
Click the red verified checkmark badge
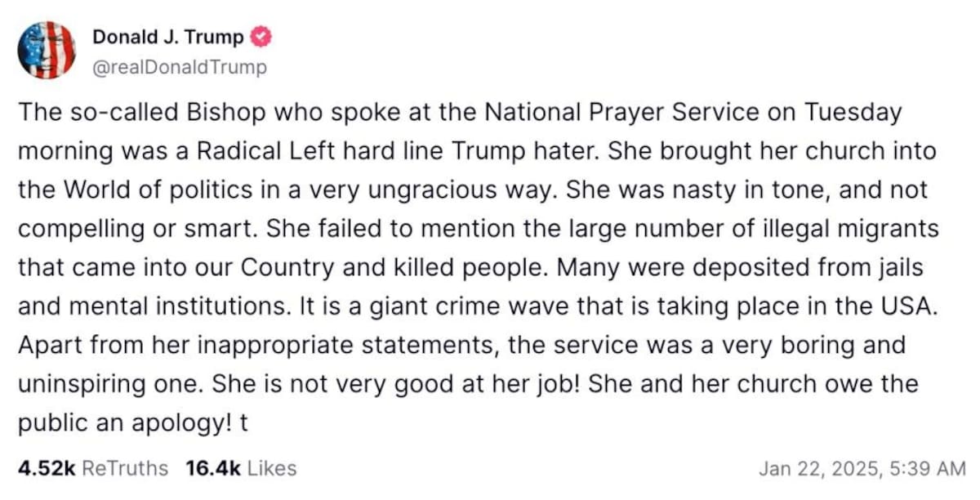[x=261, y=37]
